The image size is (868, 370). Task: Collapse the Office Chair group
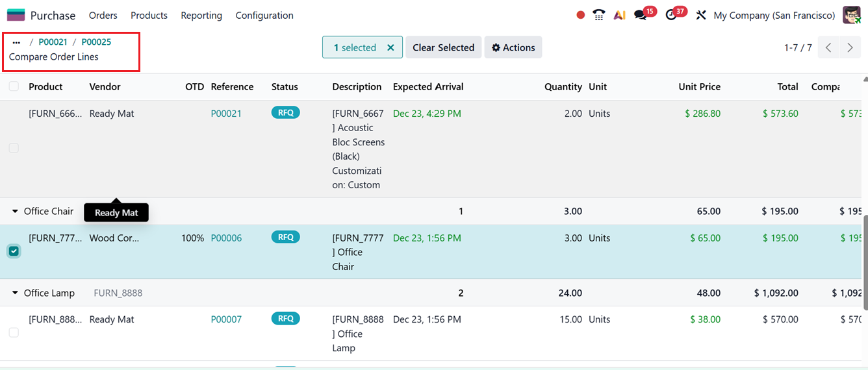(15, 212)
